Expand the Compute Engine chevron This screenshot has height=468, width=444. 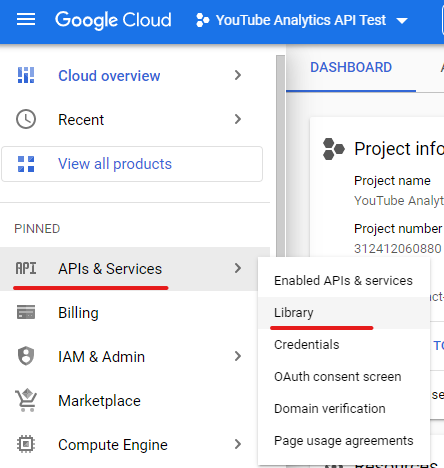238,444
